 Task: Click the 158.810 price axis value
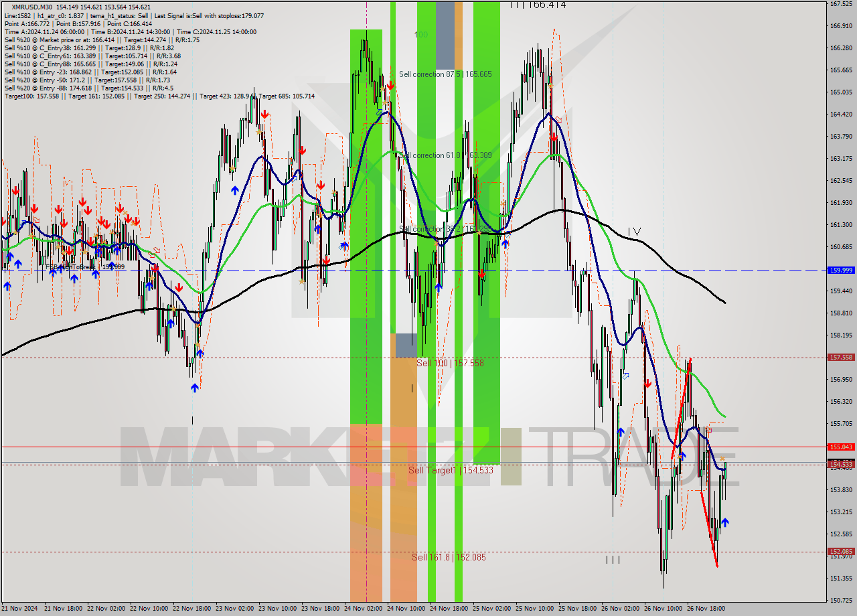841,313
